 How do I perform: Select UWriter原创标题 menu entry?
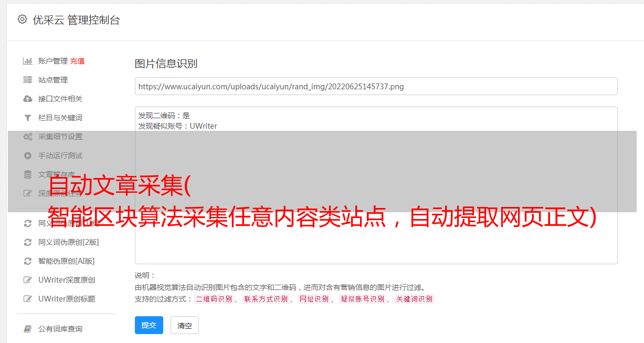67,299
